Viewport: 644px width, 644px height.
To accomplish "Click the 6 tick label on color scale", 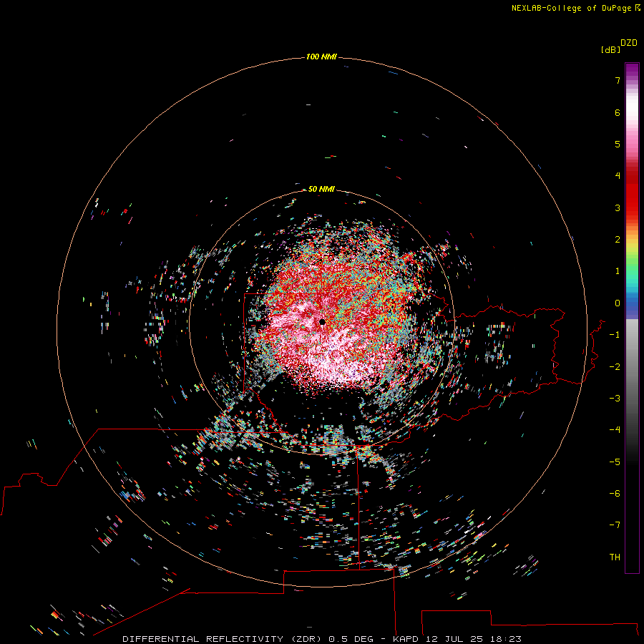I will pos(618,112).
